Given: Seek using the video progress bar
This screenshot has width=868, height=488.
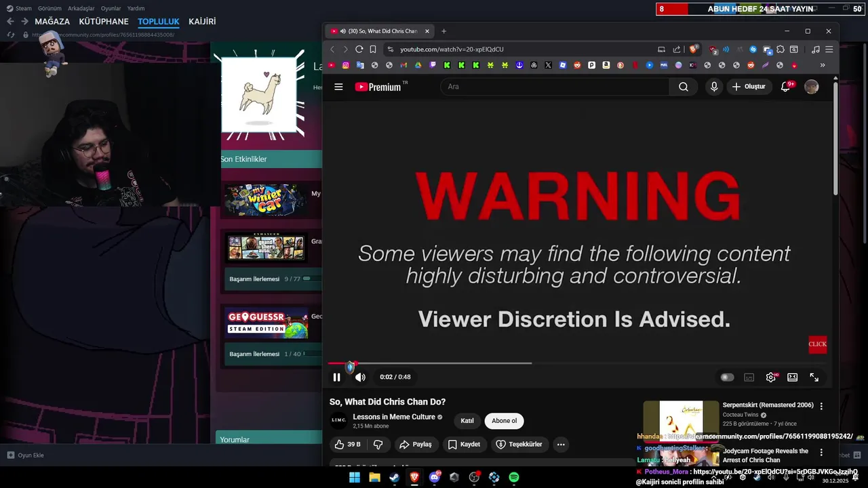Looking at the screenshot, I should pyautogui.click(x=576, y=363).
